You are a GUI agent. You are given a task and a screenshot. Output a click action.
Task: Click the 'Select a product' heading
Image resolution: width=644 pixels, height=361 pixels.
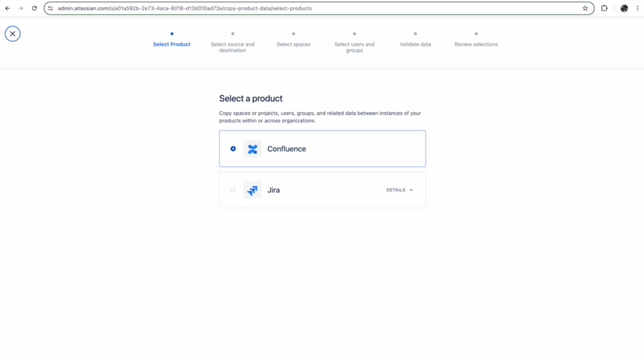(x=251, y=99)
